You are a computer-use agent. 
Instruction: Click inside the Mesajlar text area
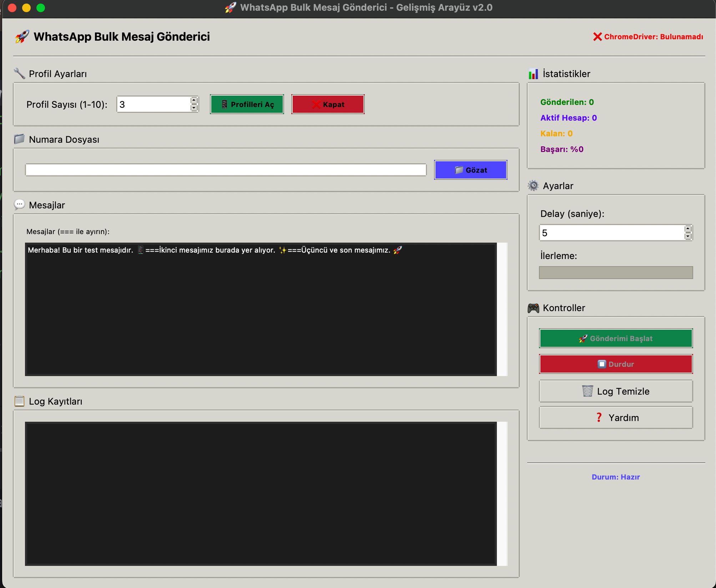pyautogui.click(x=261, y=309)
